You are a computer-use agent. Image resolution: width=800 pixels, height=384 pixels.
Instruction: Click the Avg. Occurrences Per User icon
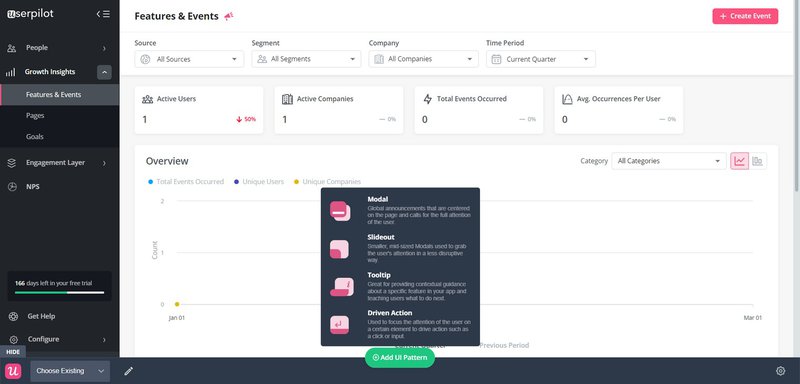tap(567, 99)
